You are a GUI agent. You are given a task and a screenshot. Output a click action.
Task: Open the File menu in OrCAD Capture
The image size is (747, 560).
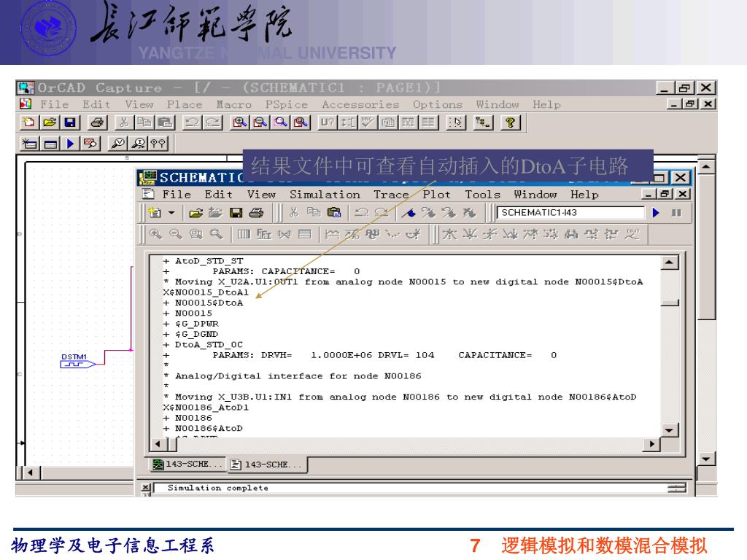point(54,104)
